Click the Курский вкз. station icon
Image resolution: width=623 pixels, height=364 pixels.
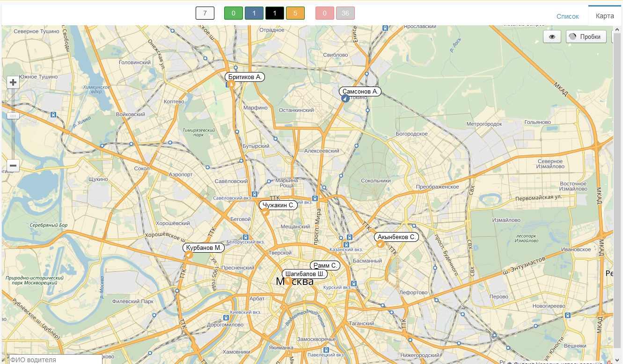pyautogui.click(x=354, y=283)
